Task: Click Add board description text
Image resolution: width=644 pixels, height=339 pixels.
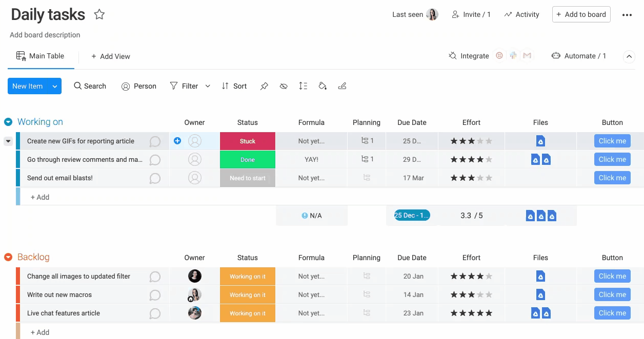Action: [45, 35]
